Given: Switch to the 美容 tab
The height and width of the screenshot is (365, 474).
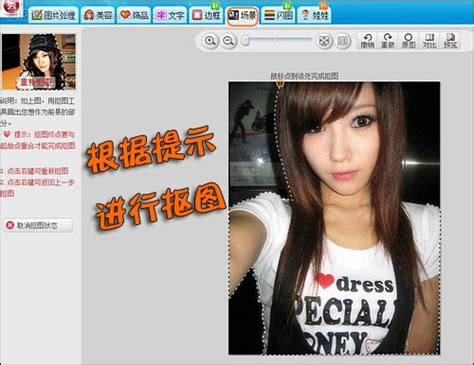Looking at the screenshot, I should point(98,15).
